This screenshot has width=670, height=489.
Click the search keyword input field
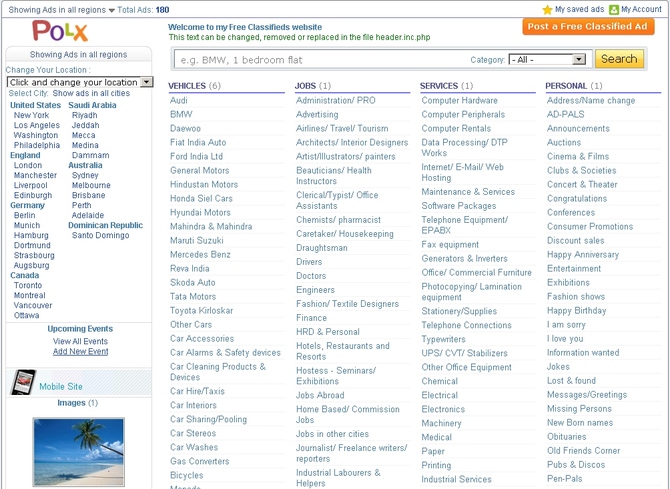(320, 60)
